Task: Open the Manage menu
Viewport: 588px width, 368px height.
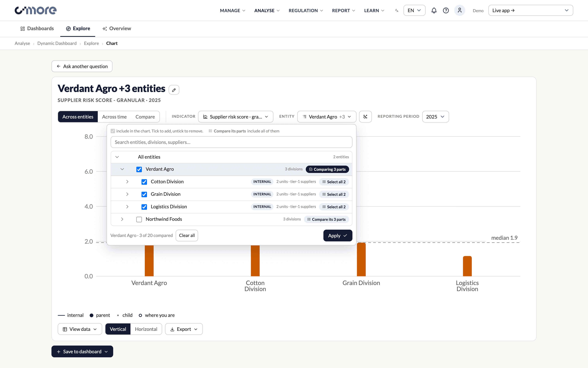Action: 232,10
